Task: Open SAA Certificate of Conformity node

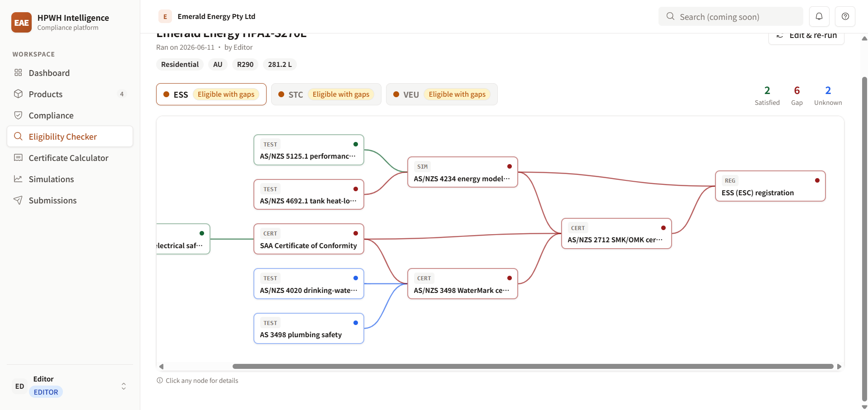Action: coord(309,239)
